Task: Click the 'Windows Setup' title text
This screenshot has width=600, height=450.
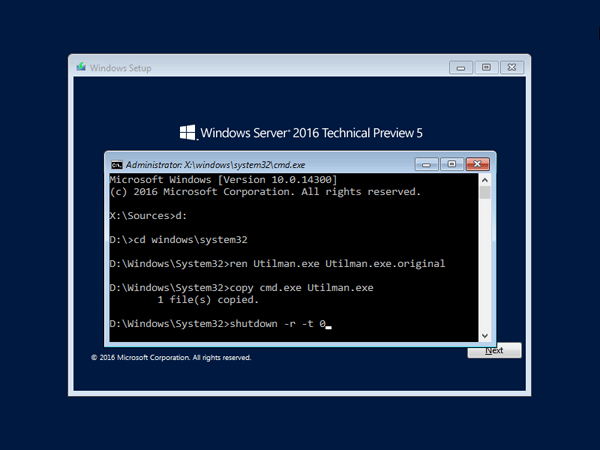Action: point(121,68)
